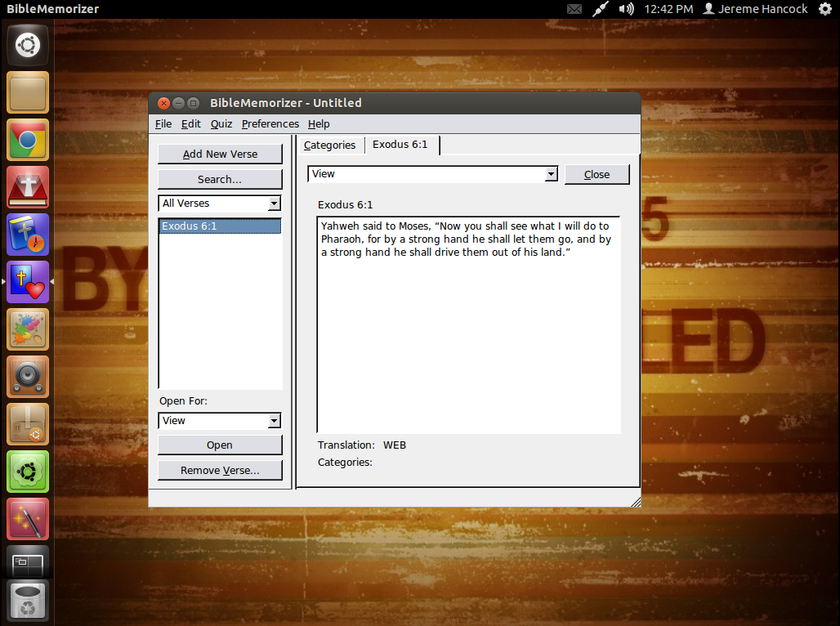Maximize the BibleMemorizer window
This screenshot has height=626, width=840.
194,103
